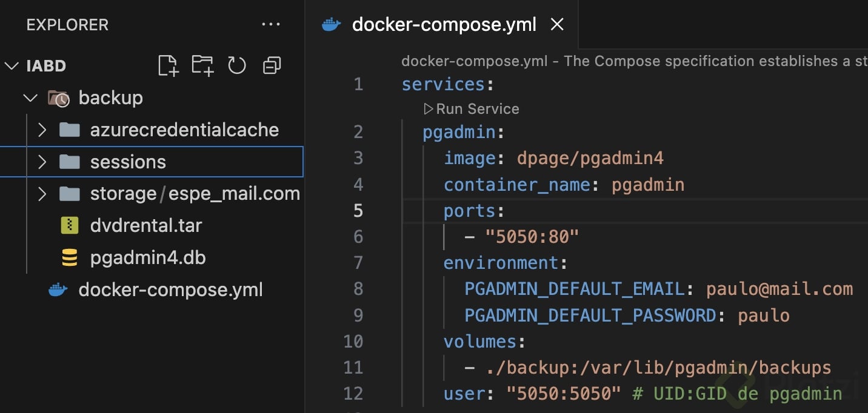Expand the azurecredentialcache folder

coord(42,130)
